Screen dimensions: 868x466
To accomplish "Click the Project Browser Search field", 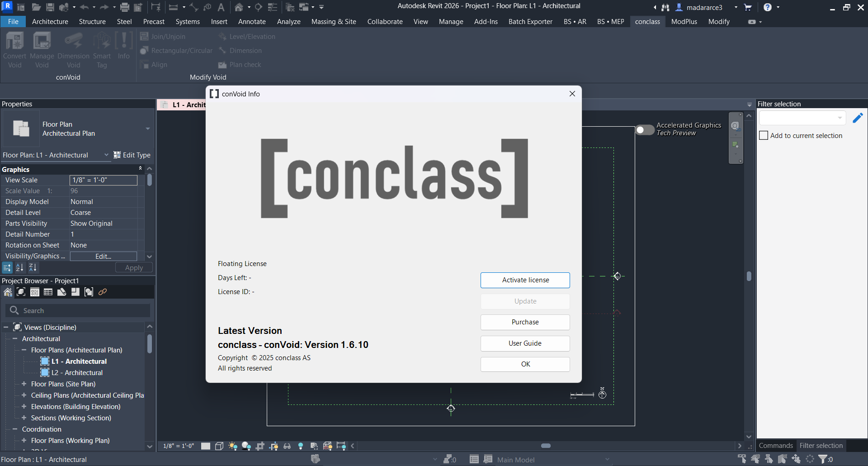I will (78, 310).
